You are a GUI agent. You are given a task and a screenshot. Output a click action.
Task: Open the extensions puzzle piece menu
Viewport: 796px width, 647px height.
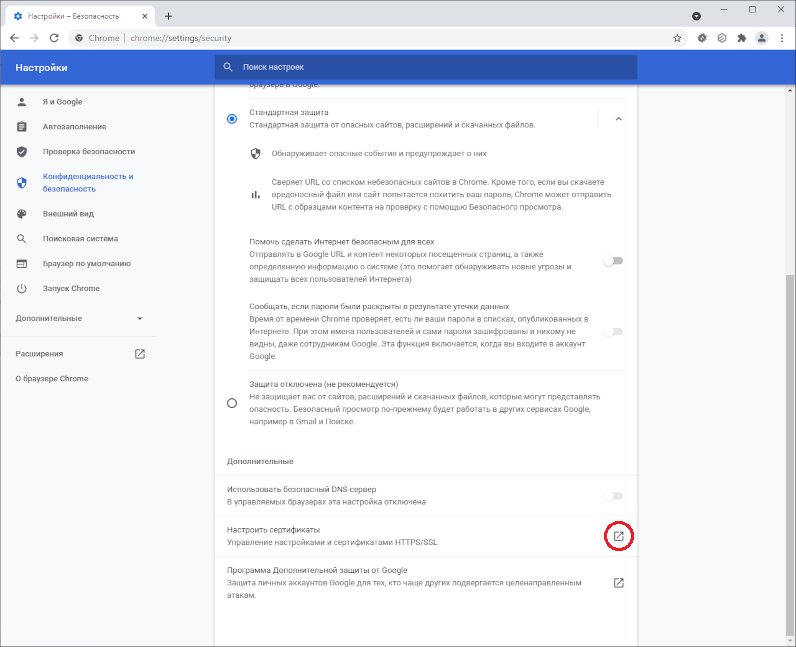click(741, 38)
